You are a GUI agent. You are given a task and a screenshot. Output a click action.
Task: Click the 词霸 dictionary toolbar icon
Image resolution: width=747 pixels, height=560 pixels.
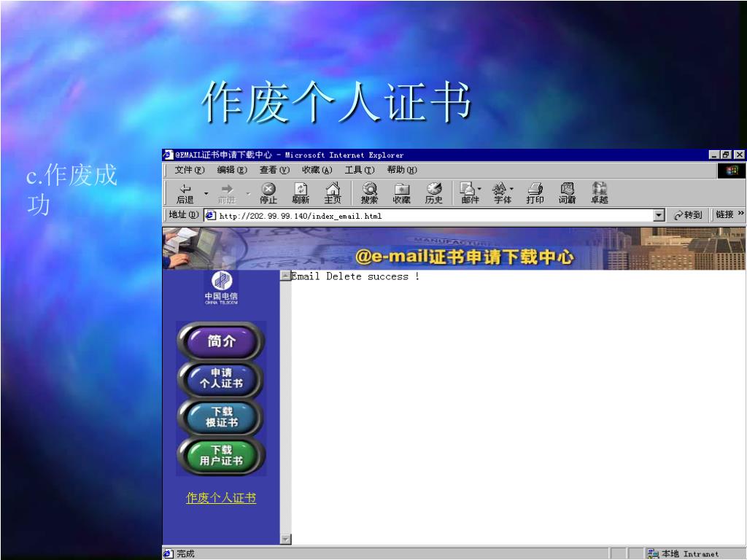[567, 193]
